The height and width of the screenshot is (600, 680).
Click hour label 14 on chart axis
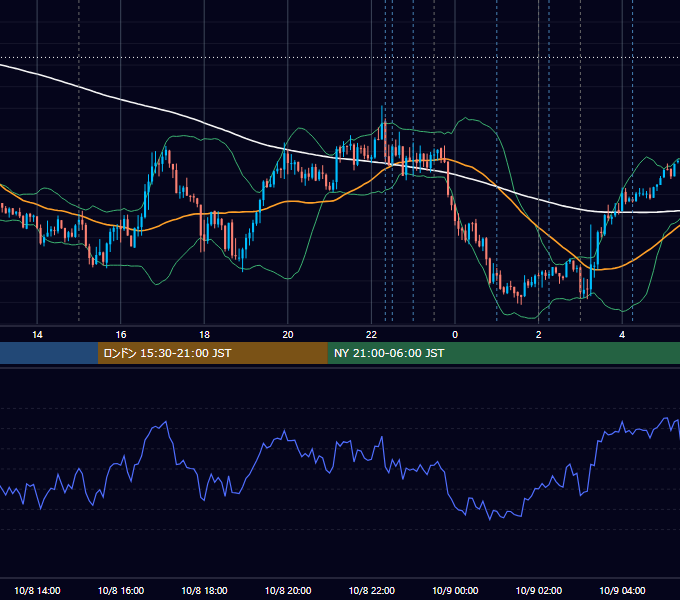[x=37, y=335]
